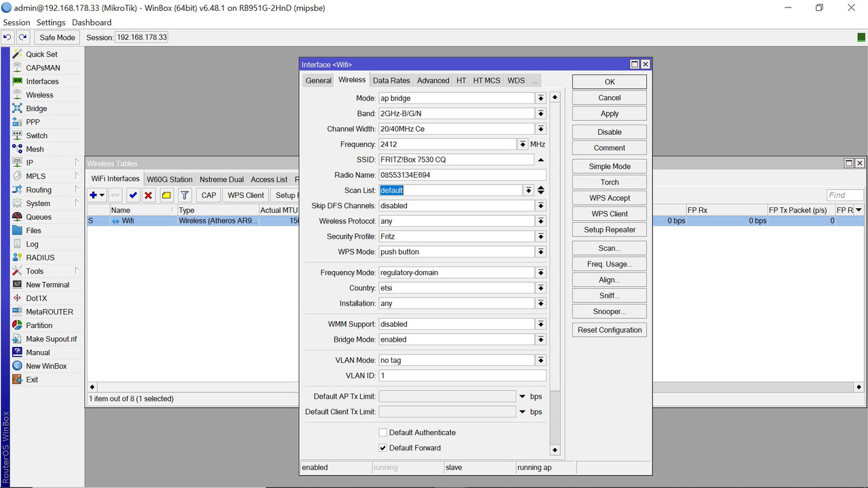
Task: Expand the Mode dropdown
Action: tap(540, 98)
